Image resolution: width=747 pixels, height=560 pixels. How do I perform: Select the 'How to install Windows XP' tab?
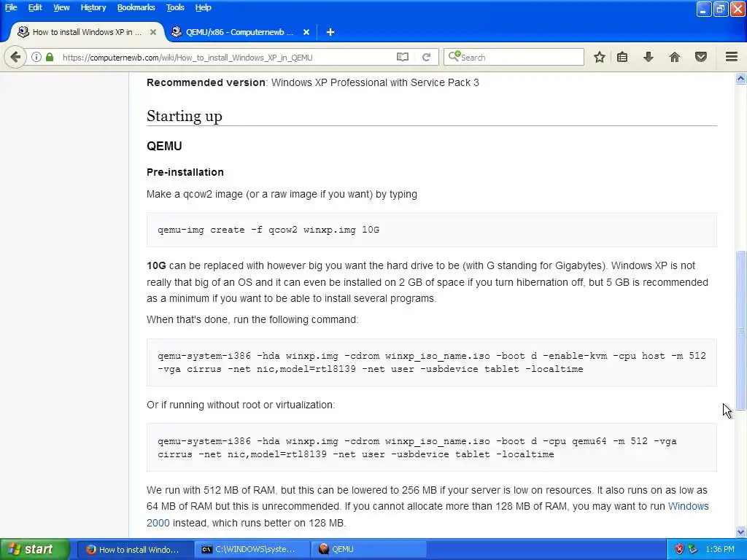(x=87, y=32)
